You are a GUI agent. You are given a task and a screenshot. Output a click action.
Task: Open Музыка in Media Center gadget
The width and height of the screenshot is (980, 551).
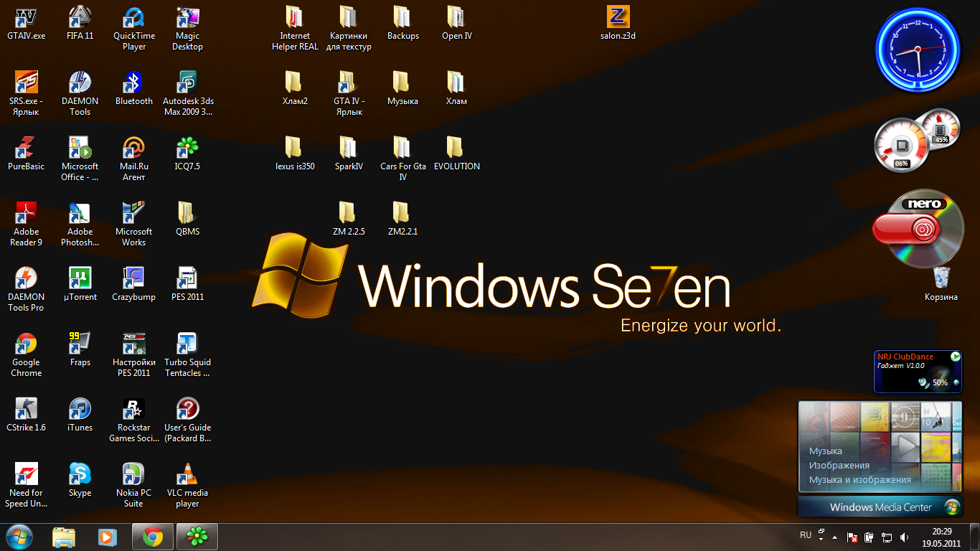(825, 451)
